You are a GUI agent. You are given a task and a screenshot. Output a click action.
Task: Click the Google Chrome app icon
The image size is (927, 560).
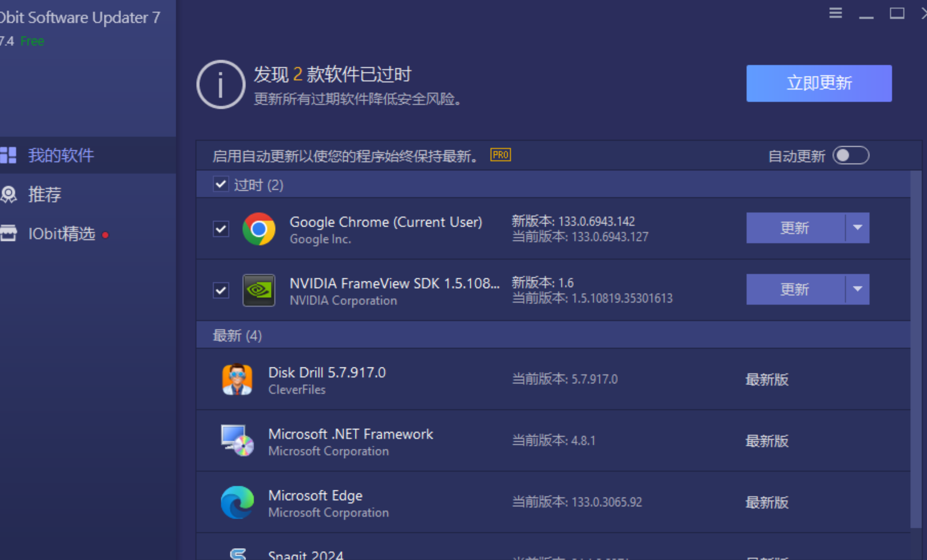pos(259,229)
